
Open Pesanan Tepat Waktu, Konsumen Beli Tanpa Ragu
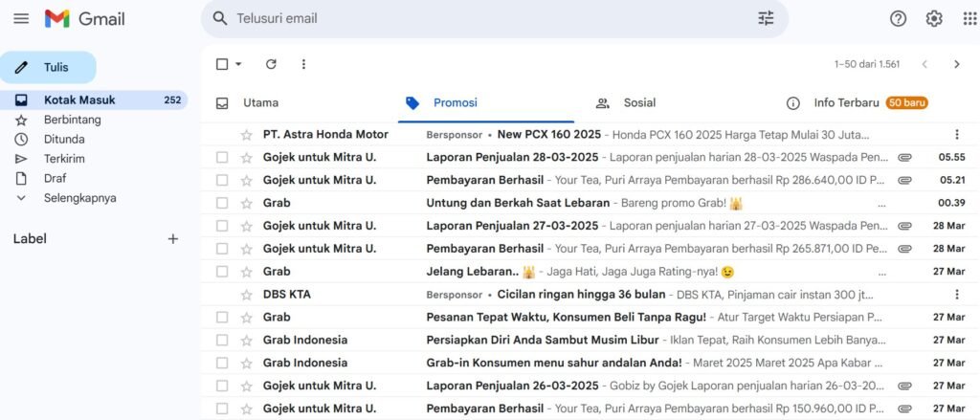point(590,317)
